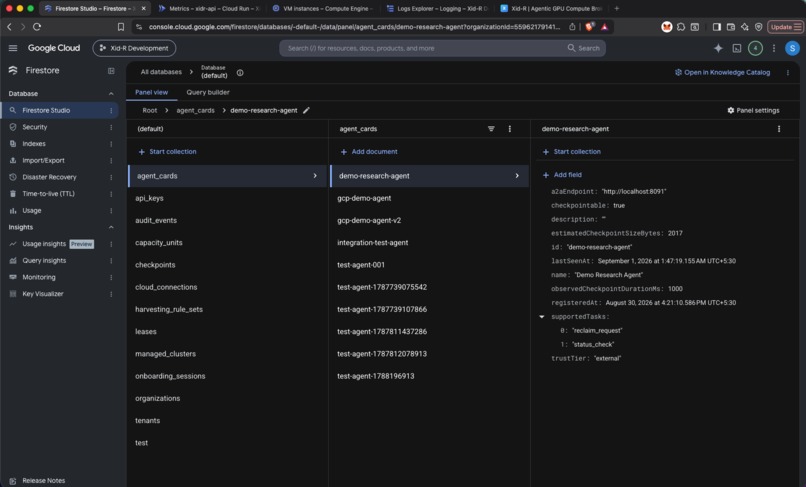The image size is (806, 487).
Task: Open Firestore Studio options kebab
Action: click(x=111, y=110)
